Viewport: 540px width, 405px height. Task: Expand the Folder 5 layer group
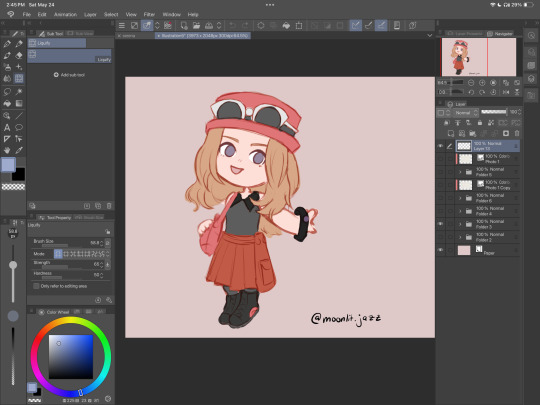point(460,172)
